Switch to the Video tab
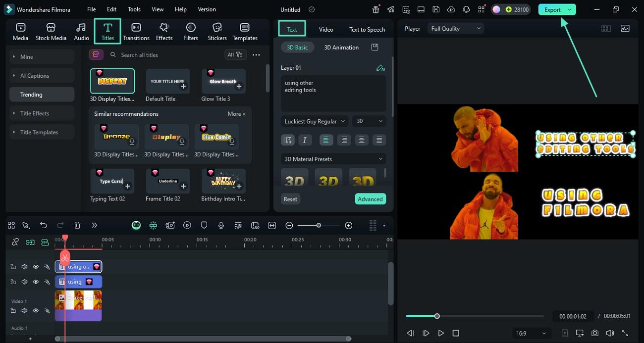Image resolution: width=644 pixels, height=343 pixels. 326,29
